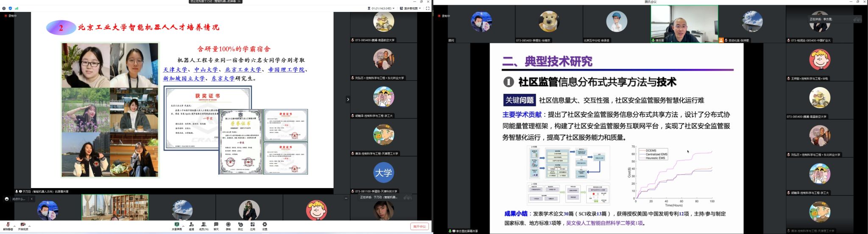The image size is (868, 234).
Task: Click the reactions (回应) toolbar item
Action: coord(240,225)
